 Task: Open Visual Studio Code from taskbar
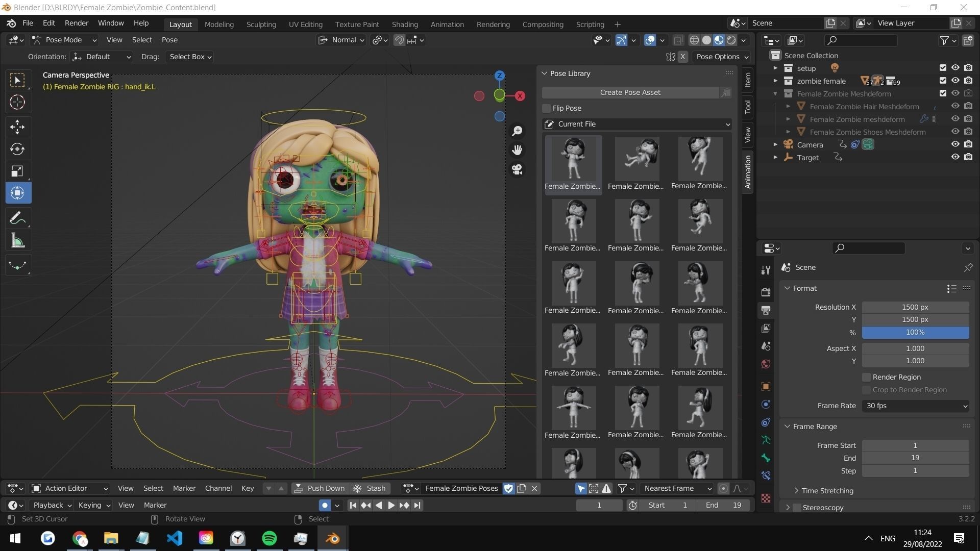pos(175,538)
